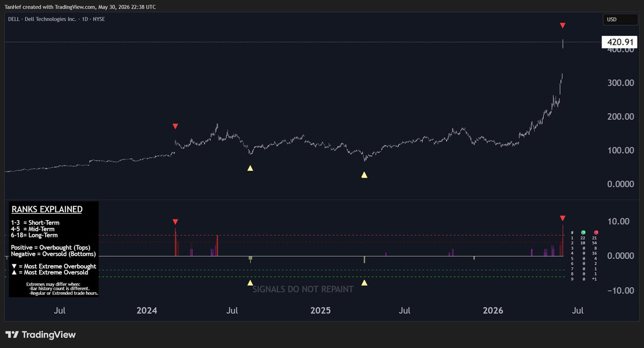
Task: Click the 2024 time axis label
Action: click(147, 310)
